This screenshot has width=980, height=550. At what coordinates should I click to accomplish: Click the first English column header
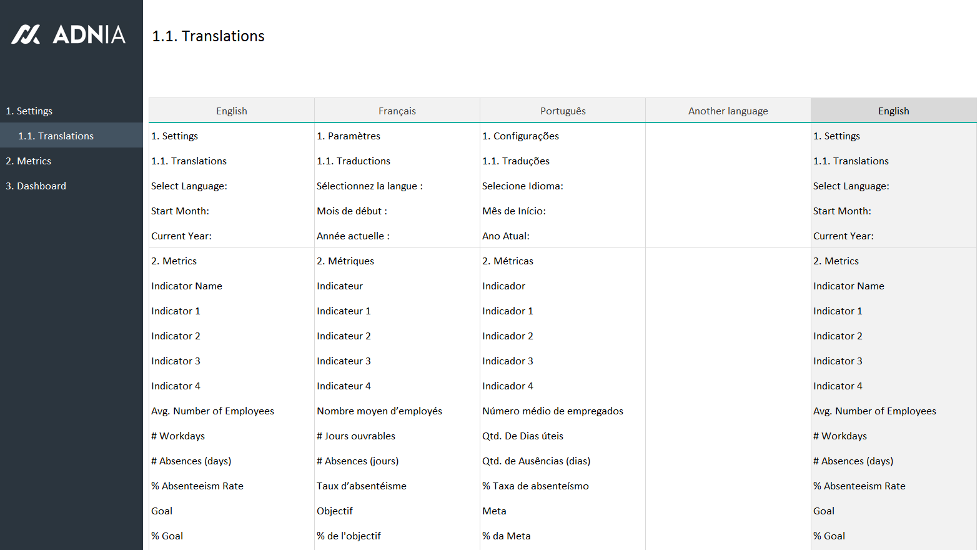[x=231, y=111]
